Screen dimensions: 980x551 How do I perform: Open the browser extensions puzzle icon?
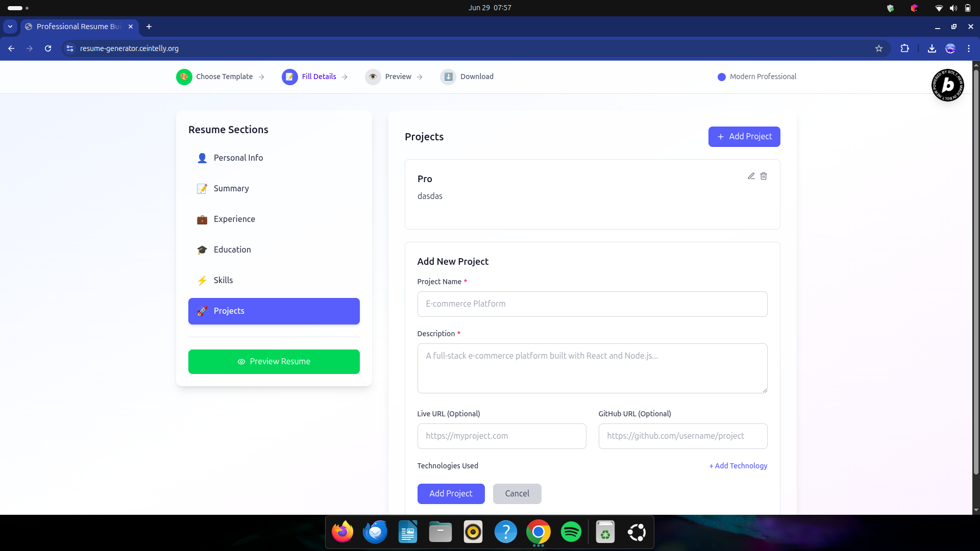(904, 48)
